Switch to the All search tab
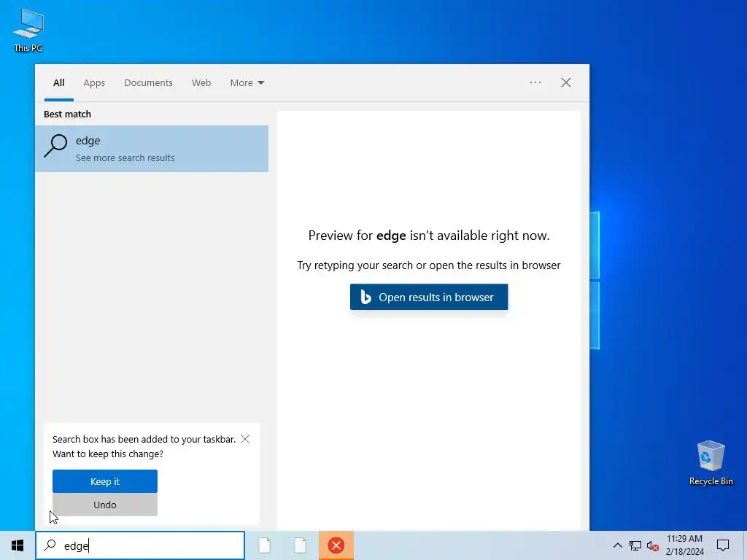 [x=59, y=83]
